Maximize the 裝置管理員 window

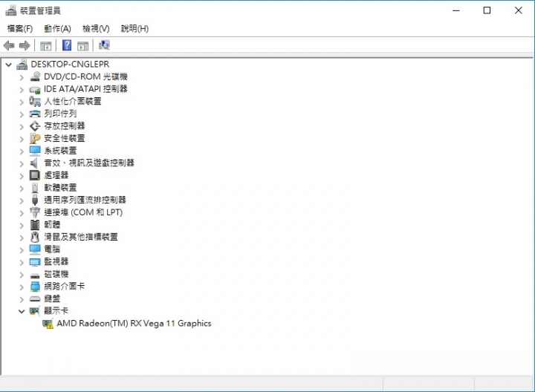coord(487,10)
